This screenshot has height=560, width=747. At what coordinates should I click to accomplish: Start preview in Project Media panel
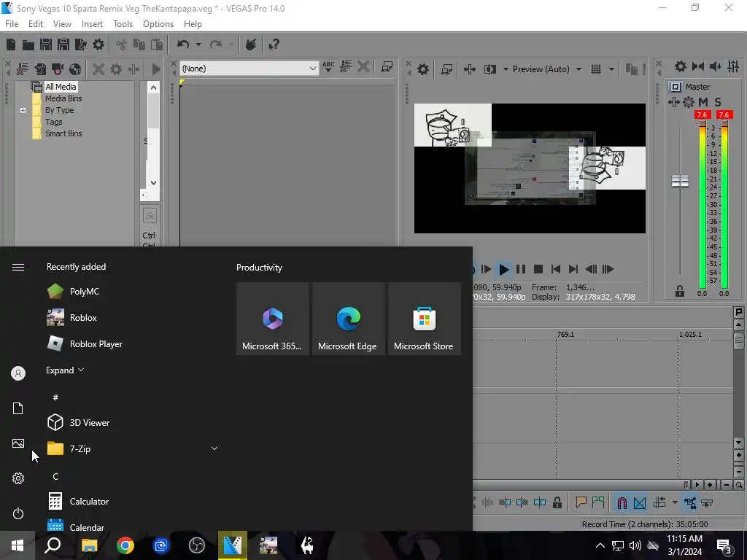156,69
